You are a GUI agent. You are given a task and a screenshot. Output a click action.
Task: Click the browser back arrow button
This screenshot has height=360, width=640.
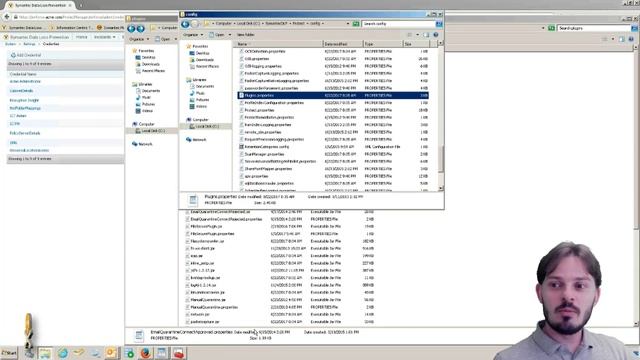[x=7, y=17]
